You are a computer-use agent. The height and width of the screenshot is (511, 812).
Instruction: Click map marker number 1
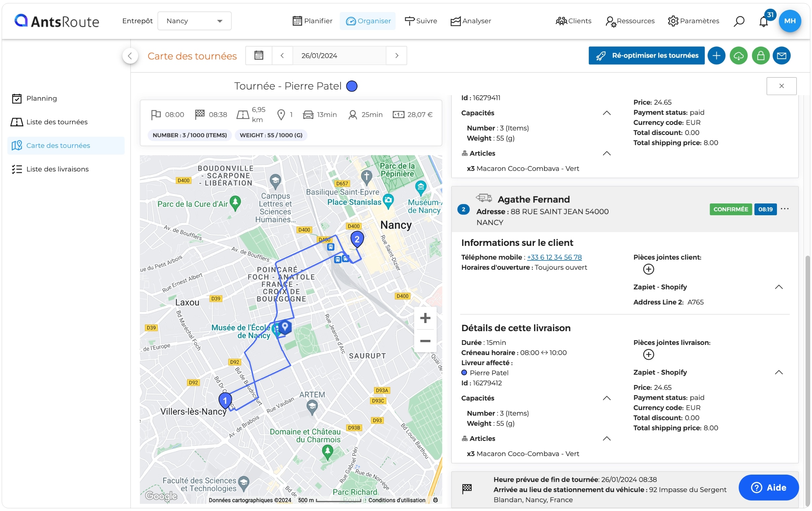225,401
